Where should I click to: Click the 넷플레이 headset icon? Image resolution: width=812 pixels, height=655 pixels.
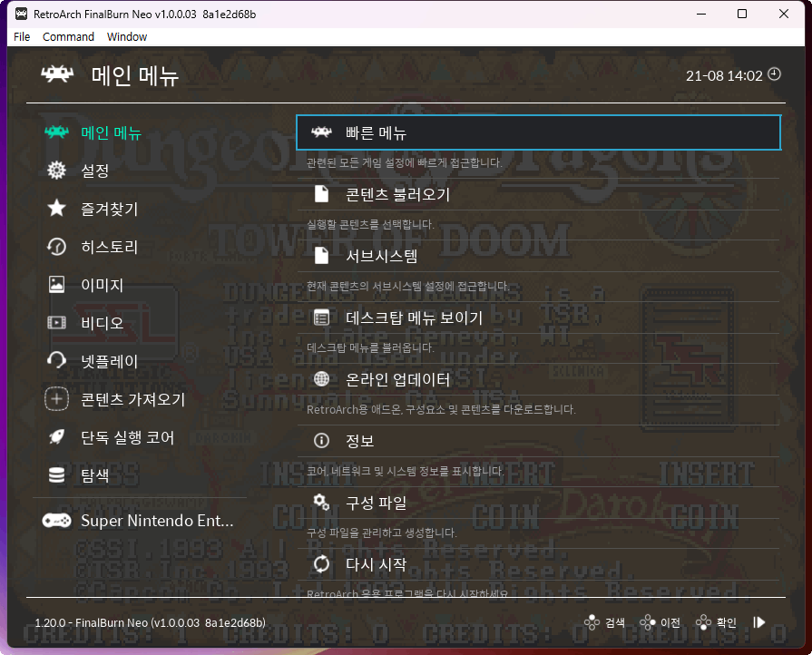click(x=56, y=360)
